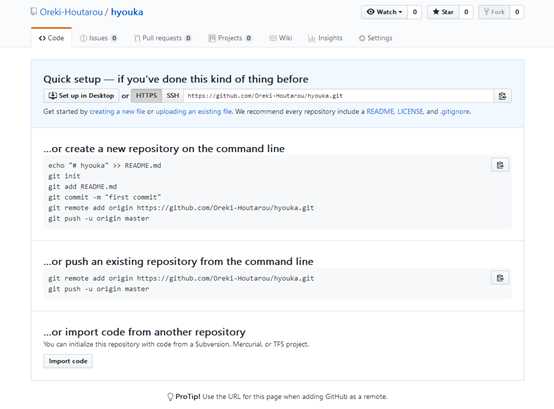Go to the Projects tab
Screen dimensions: 554x409
click(x=230, y=38)
